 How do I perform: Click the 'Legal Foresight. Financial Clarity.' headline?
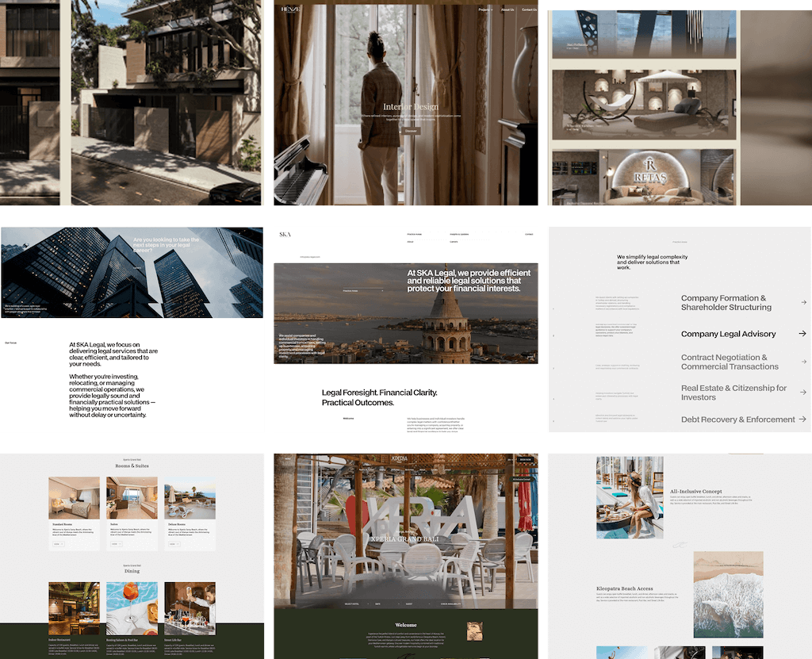pyautogui.click(x=380, y=393)
